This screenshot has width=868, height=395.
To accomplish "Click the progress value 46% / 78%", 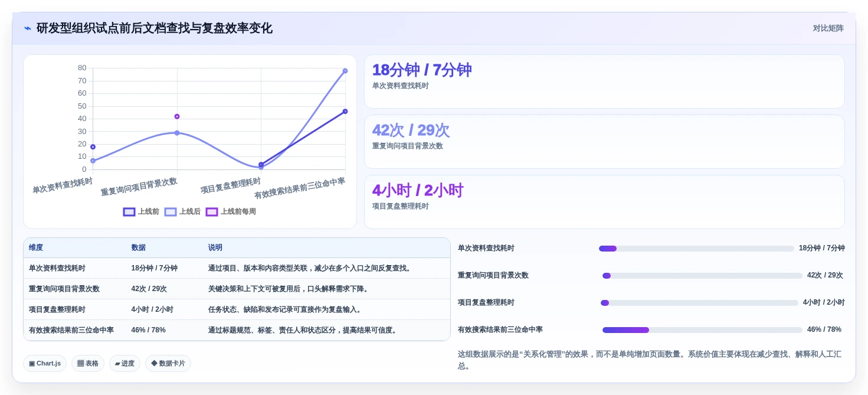I will point(824,329).
